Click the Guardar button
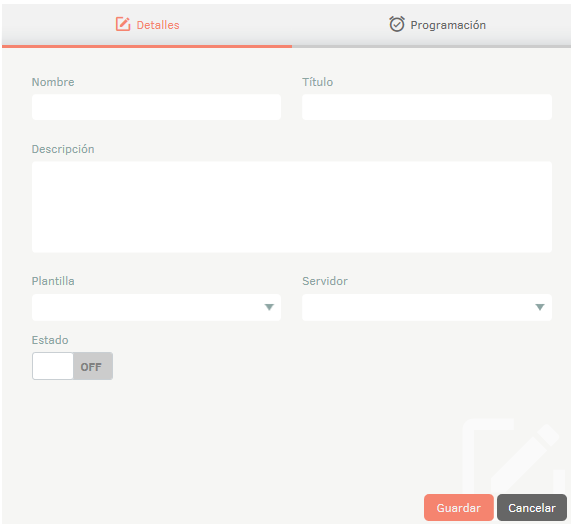 tap(458, 508)
